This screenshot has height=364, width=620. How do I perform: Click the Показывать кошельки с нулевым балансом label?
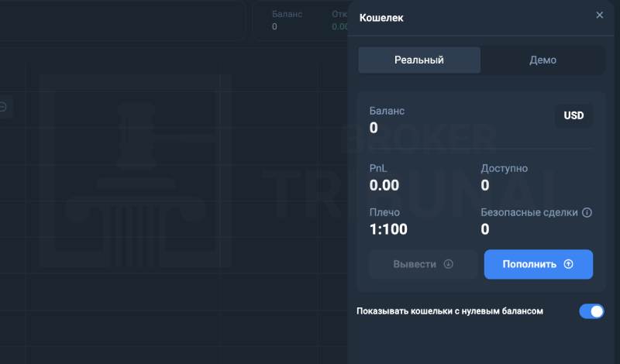(x=449, y=311)
